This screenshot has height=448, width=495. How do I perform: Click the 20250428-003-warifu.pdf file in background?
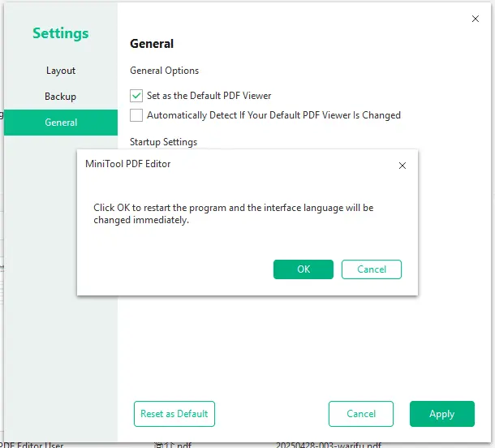tap(329, 445)
